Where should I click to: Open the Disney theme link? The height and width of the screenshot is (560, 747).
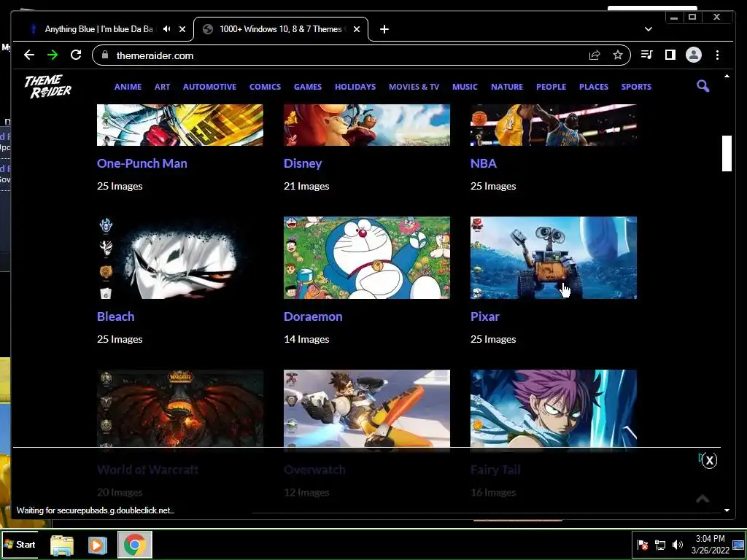click(x=303, y=163)
